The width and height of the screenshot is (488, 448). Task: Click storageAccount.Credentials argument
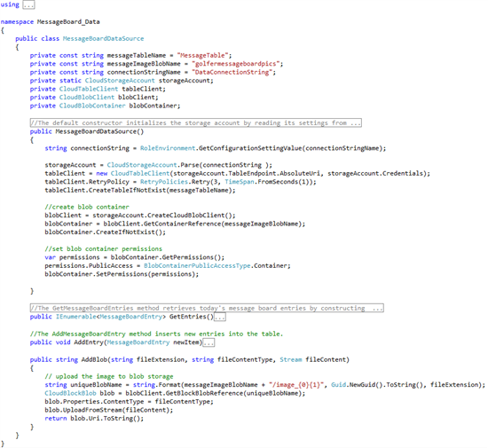(x=376, y=173)
